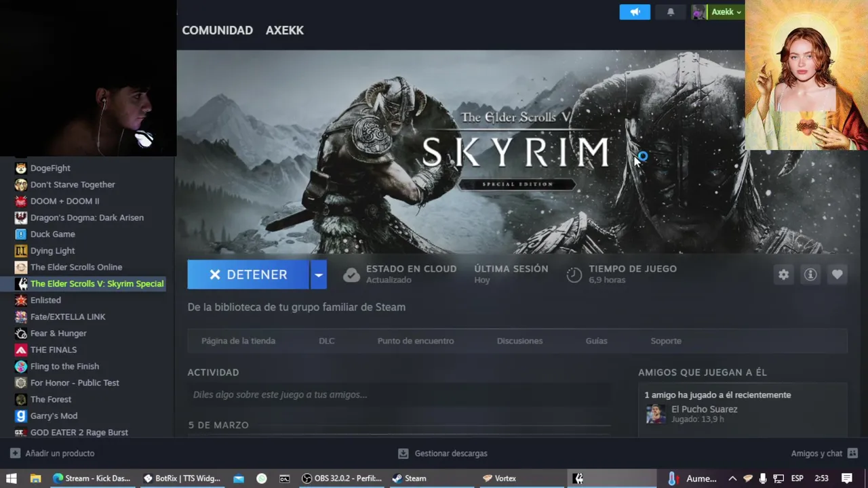
Task: Click the Duck Game icon
Action: 21,235
